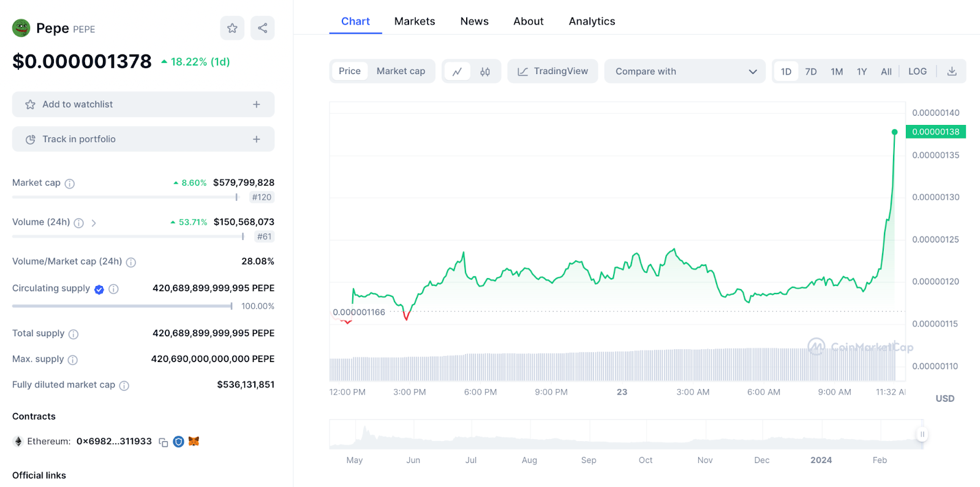Viewport: 980px width, 487px height.
Task: Click the market cap rank progress bar
Action: pos(125,197)
